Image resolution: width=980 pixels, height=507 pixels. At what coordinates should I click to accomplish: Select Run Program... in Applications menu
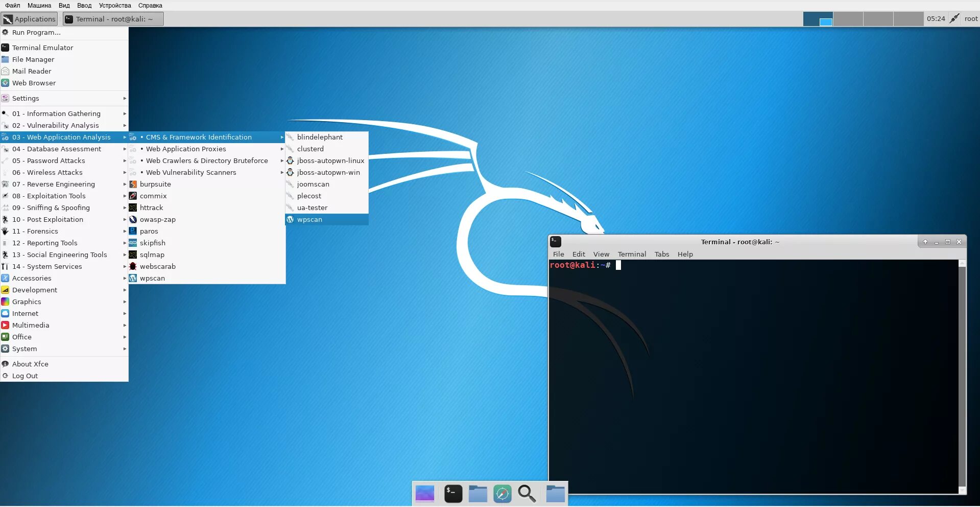(x=64, y=32)
